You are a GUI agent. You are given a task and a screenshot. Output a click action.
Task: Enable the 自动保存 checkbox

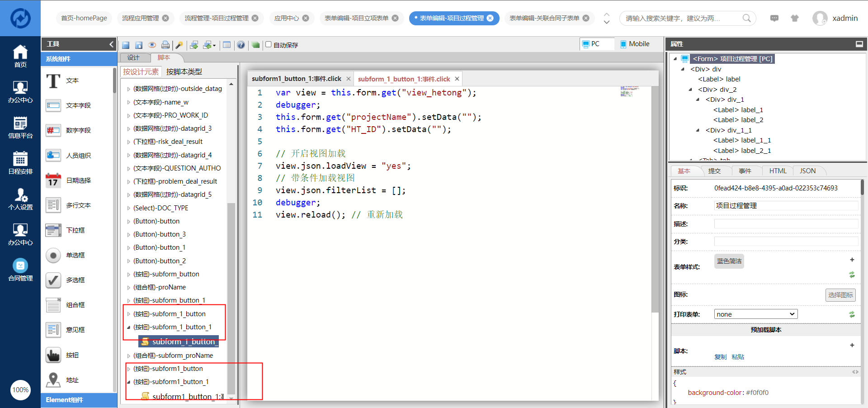[269, 44]
